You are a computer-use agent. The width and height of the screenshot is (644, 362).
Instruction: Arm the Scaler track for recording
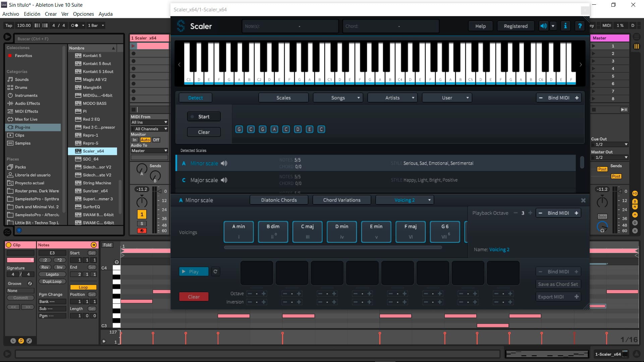pos(142,231)
